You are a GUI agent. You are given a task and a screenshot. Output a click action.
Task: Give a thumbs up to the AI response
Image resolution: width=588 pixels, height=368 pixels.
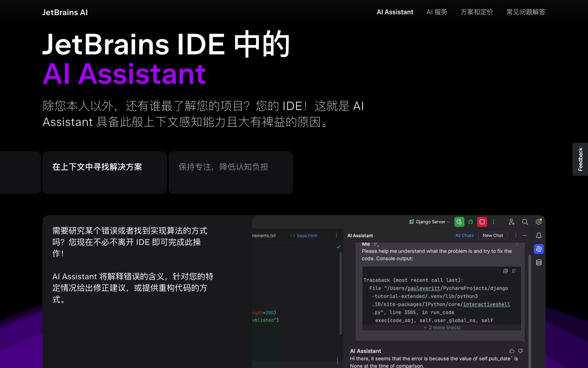coord(512,351)
